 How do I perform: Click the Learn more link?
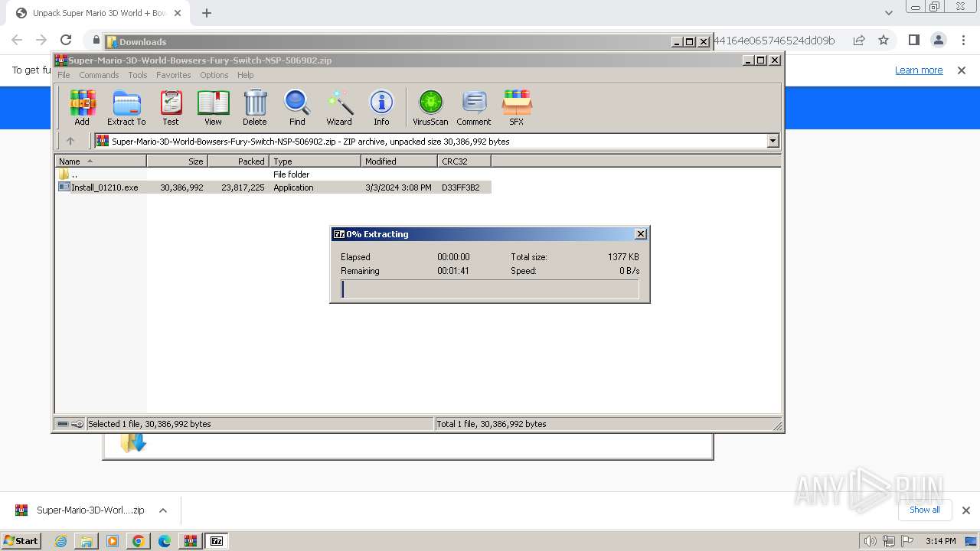point(919,70)
